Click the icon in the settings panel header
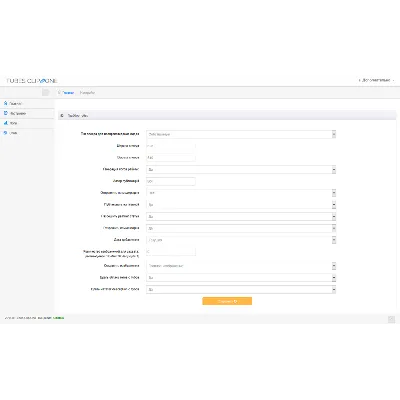 pos(62,116)
